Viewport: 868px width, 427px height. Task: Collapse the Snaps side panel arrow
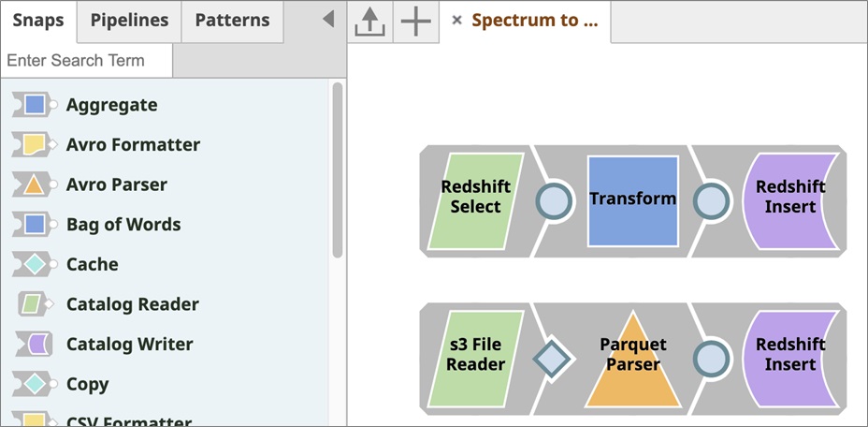328,20
